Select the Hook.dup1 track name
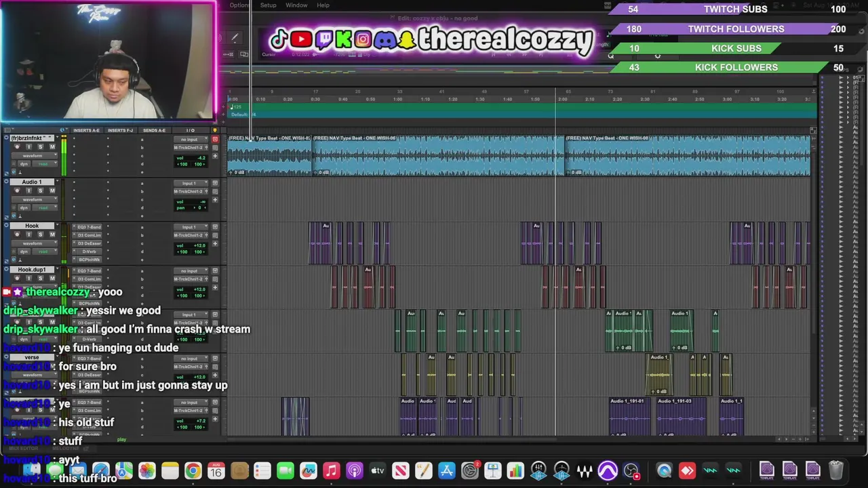This screenshot has width=868, height=488. point(32,270)
